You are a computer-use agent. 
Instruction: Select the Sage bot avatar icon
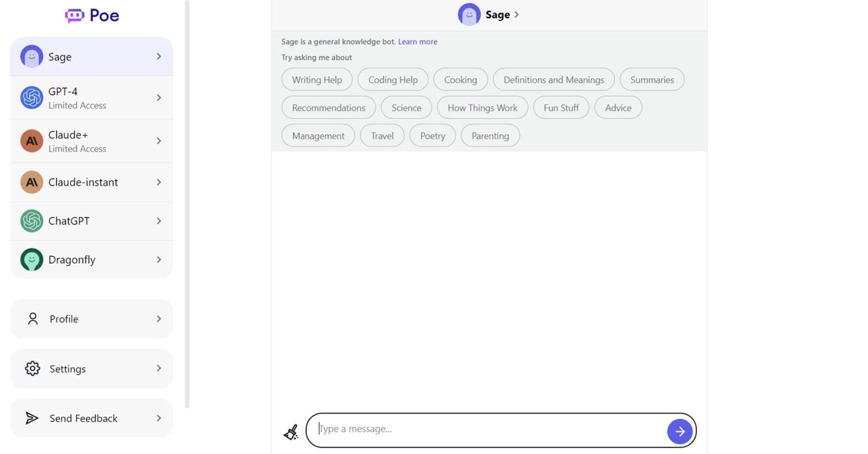tap(32, 56)
